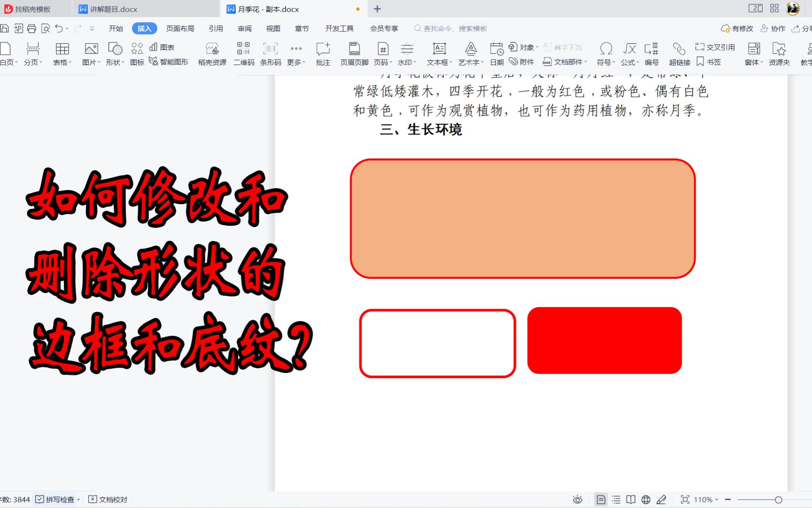Toggle writing mode pen icon in status bar
This screenshot has width=812, height=508.
(661, 500)
